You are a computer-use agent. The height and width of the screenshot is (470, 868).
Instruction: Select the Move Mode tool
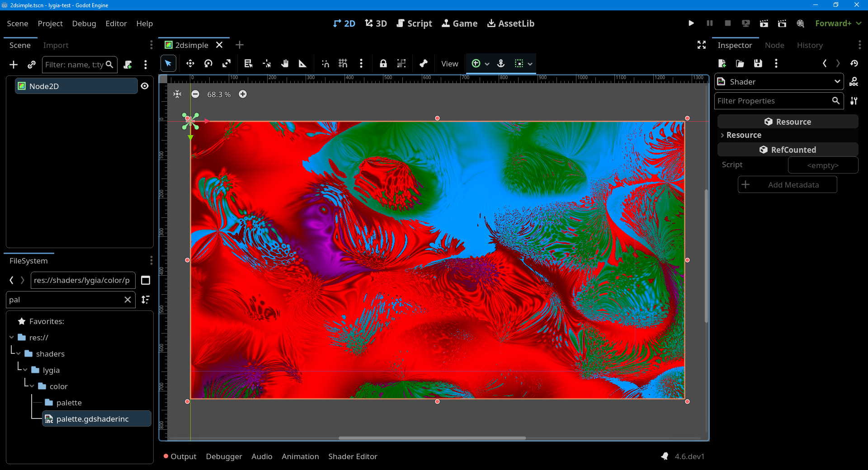coord(190,64)
